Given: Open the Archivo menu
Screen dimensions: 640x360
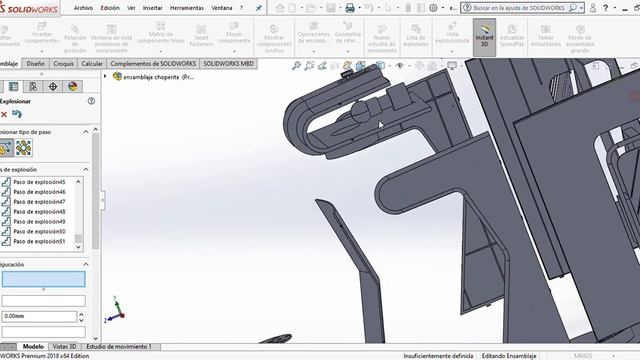Looking at the screenshot, I should (x=83, y=8).
